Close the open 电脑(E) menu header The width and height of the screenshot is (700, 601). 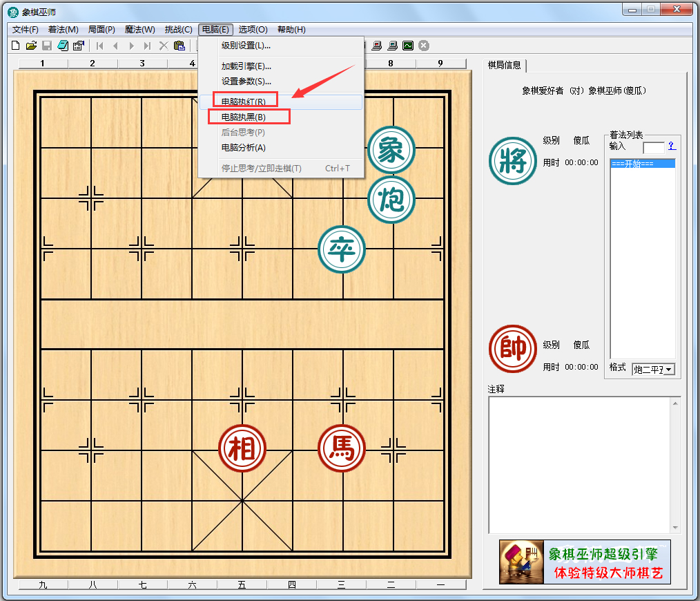pos(215,30)
